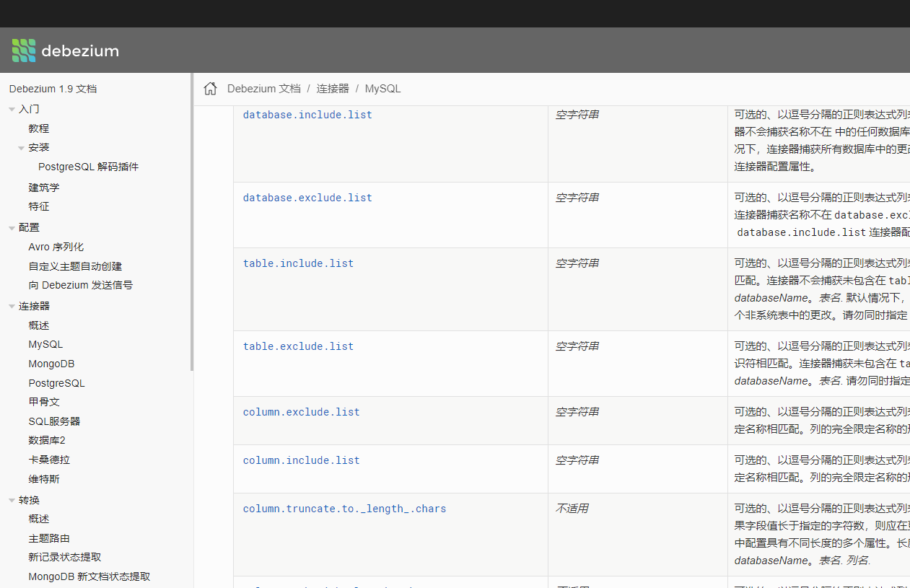Open connectors 概述 under 连接器
This screenshot has width=910, height=588.
pos(39,325)
